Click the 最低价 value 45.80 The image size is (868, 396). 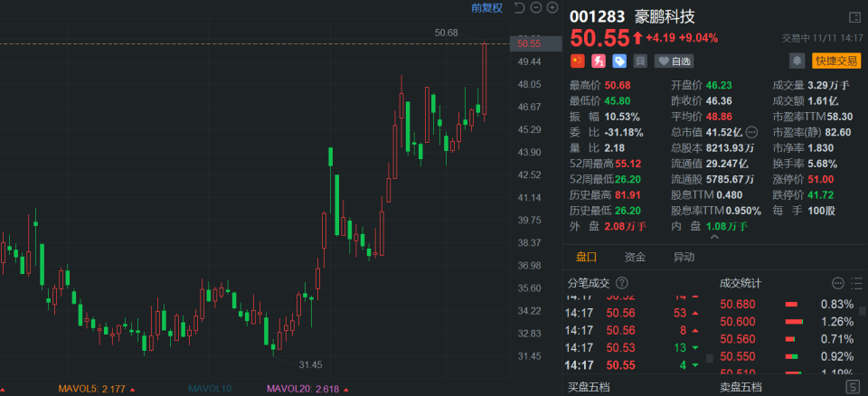(618, 101)
